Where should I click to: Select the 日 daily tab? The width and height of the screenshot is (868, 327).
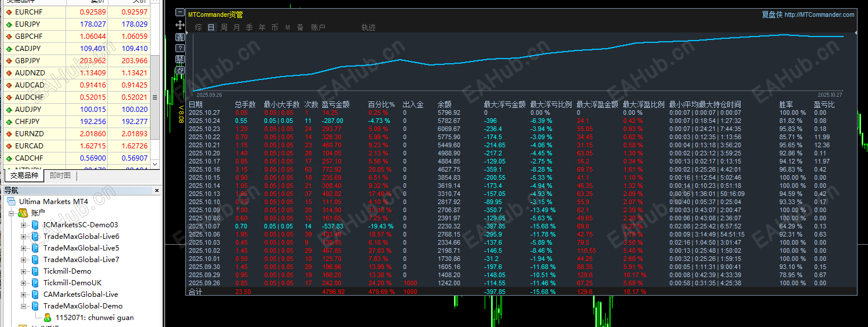pos(211,27)
